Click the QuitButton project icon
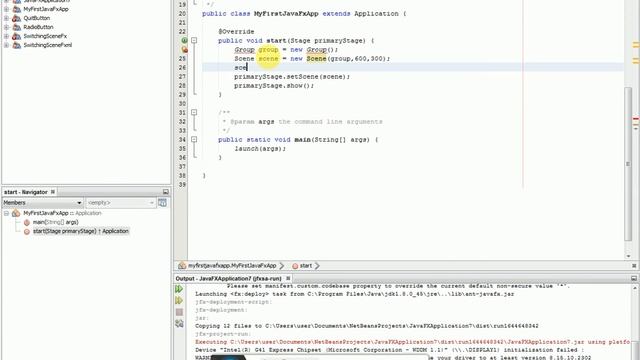Image resolution: width=640 pixels, height=360 pixels. point(16,18)
